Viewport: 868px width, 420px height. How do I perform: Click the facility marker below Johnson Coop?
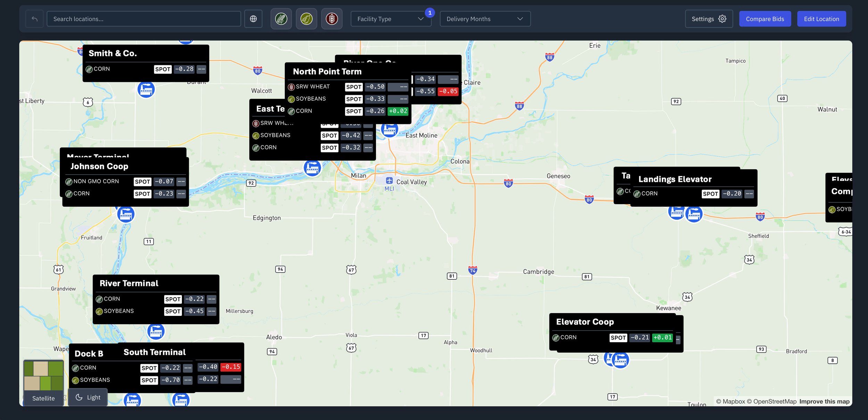point(126,214)
